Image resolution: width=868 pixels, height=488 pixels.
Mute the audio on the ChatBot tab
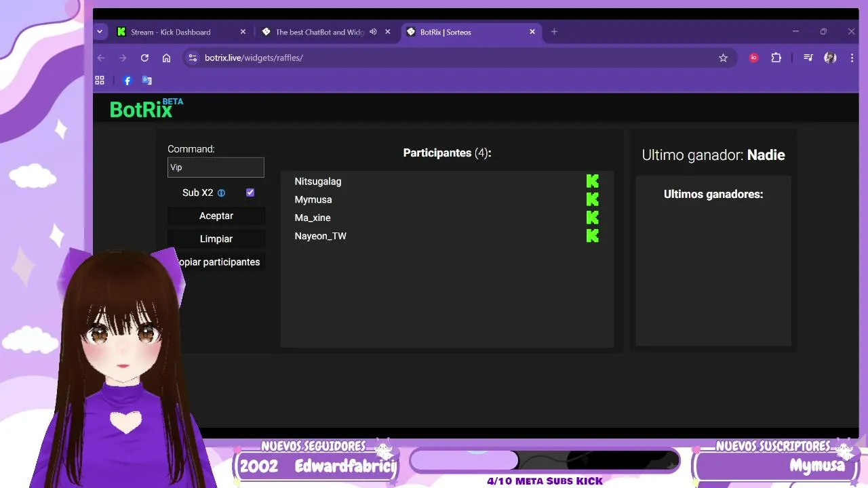(x=373, y=32)
